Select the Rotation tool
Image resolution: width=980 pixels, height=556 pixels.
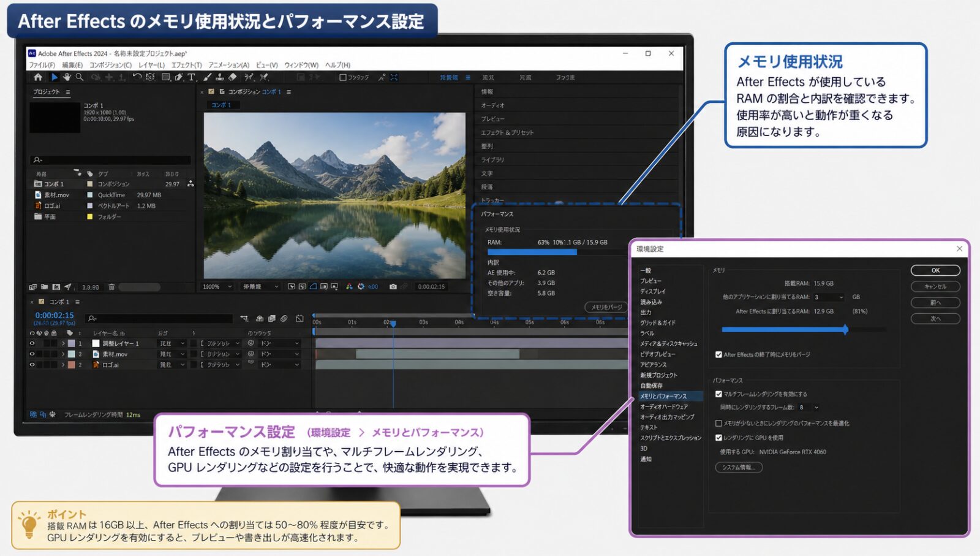click(137, 77)
